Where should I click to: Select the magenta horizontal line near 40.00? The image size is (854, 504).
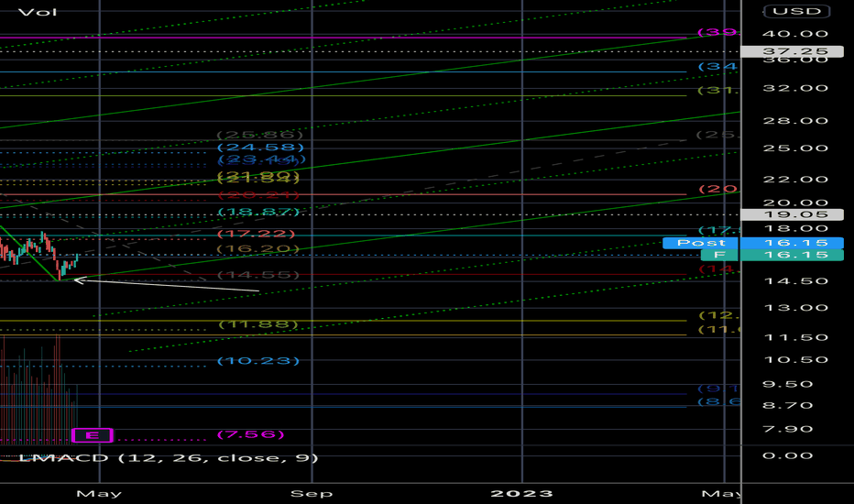coord(343,38)
